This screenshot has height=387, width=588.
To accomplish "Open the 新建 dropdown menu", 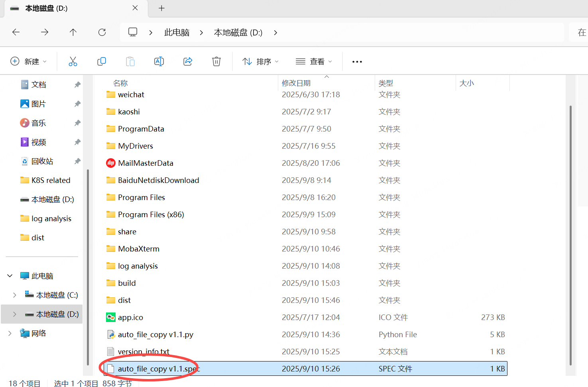I will tap(28, 61).
